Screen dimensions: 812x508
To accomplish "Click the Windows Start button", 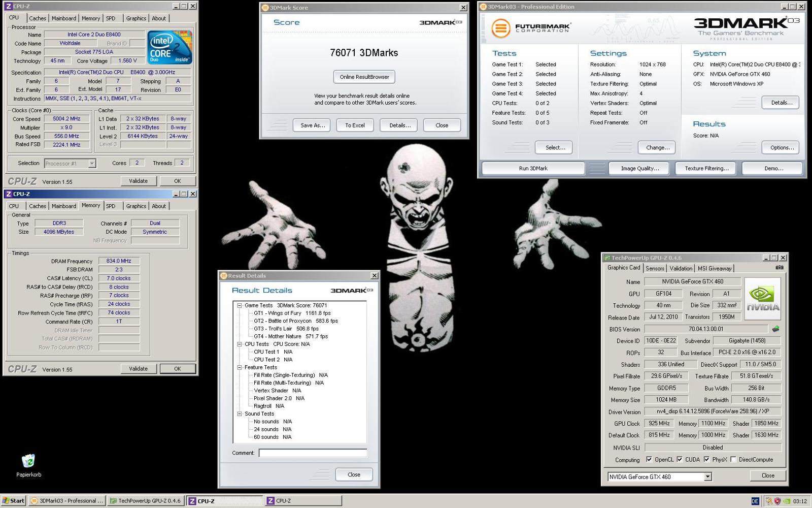I will click(x=13, y=501).
